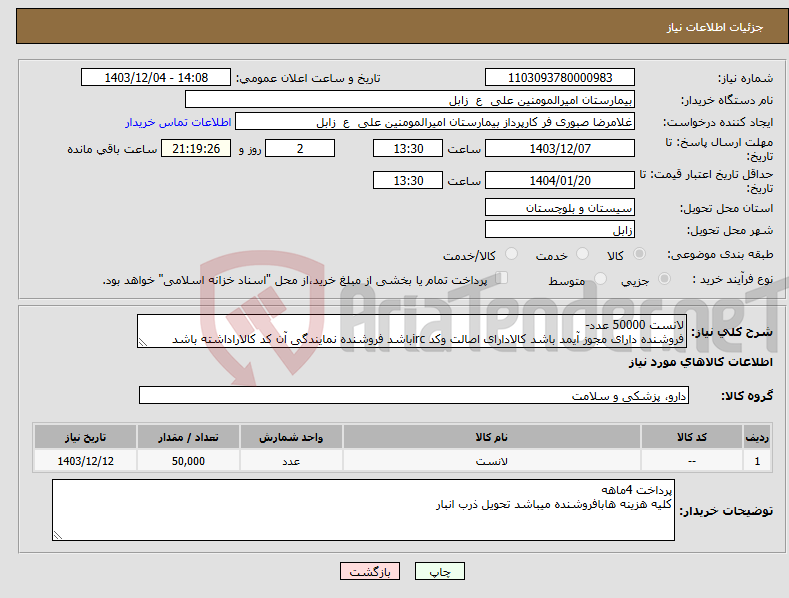Viewport: 789px width, 598px height.
Task: Click resize handle of buyer notes box
Action: pos(58,535)
